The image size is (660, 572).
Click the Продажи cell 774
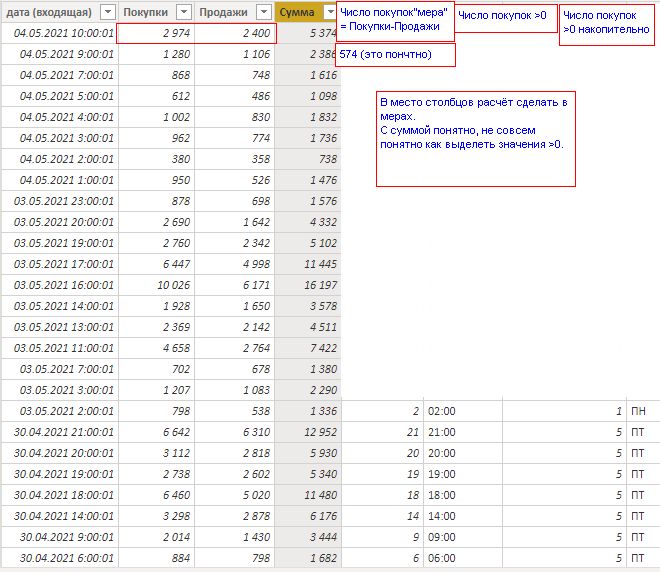pyautogui.click(x=234, y=138)
